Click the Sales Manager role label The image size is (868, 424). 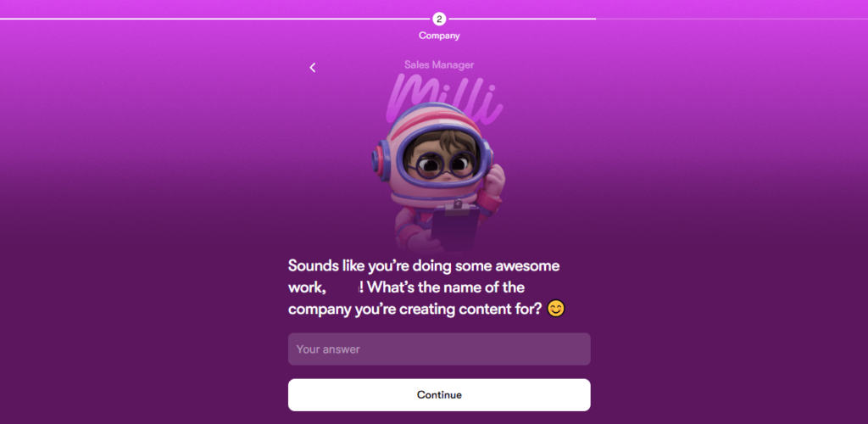(x=439, y=64)
